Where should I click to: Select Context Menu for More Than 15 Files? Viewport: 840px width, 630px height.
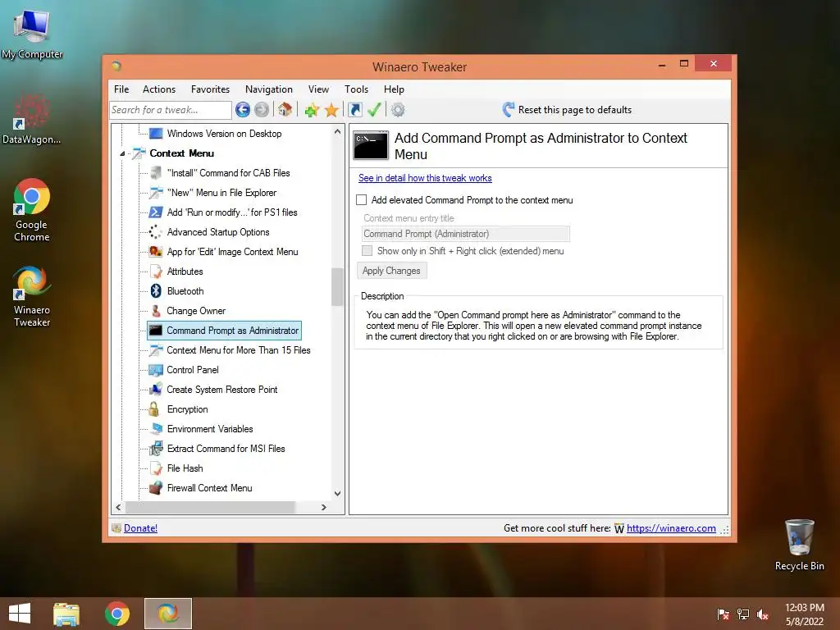point(239,350)
